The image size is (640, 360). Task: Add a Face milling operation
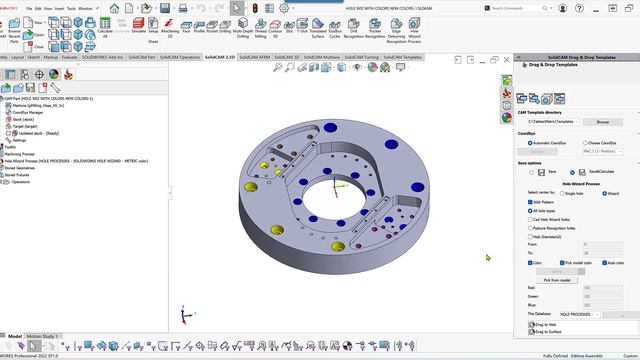[x=186, y=27]
